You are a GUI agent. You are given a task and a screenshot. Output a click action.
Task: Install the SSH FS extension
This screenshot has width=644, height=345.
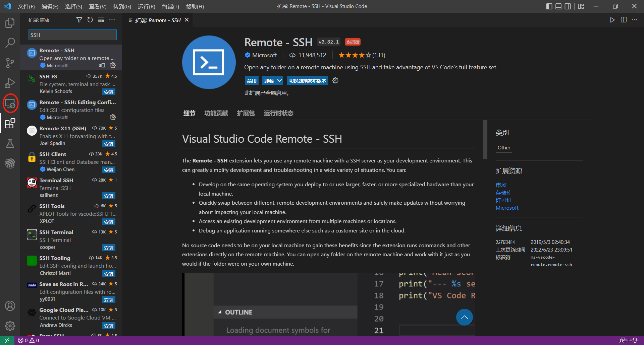(x=109, y=92)
